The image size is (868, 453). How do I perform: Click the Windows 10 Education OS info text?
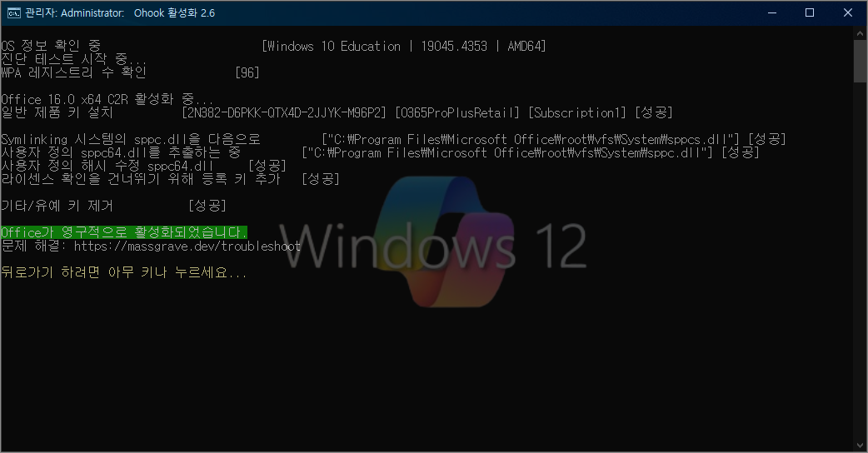click(x=403, y=47)
